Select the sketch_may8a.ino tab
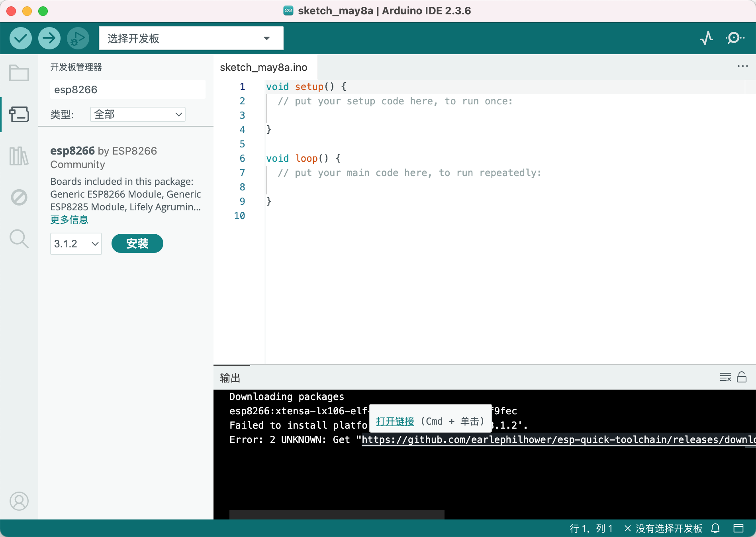 coord(264,67)
